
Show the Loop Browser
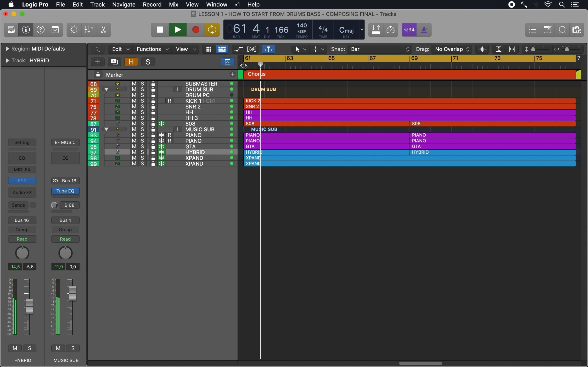pyautogui.click(x=562, y=30)
